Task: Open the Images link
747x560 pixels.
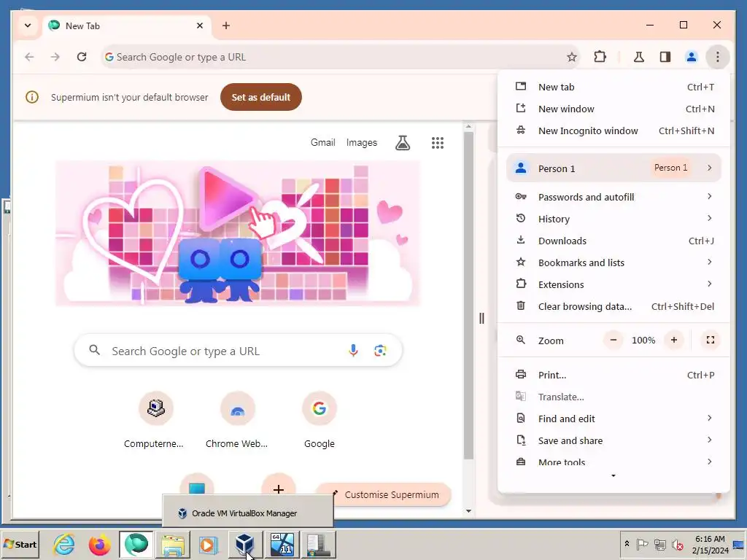Action: (362, 142)
